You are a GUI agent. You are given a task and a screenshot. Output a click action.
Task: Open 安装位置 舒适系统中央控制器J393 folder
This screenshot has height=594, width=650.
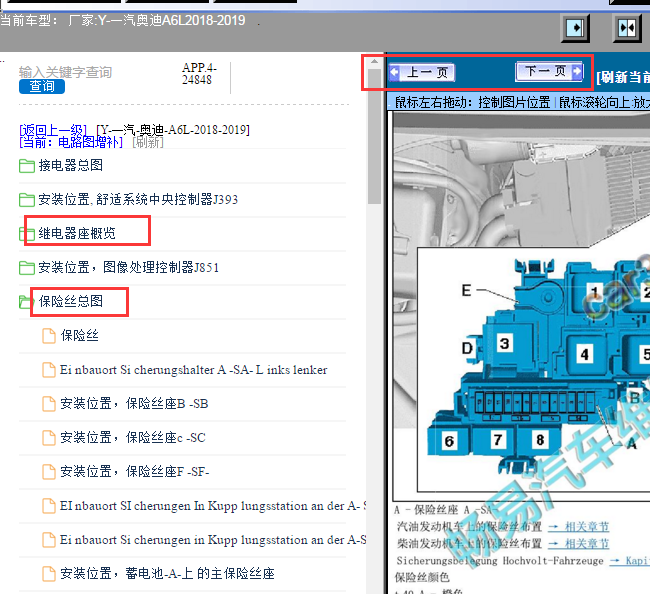pyautogui.click(x=138, y=199)
